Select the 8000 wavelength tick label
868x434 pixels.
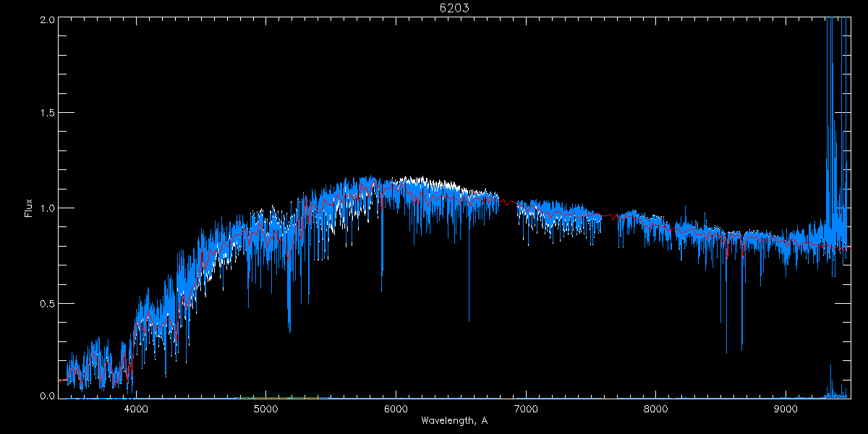click(656, 408)
